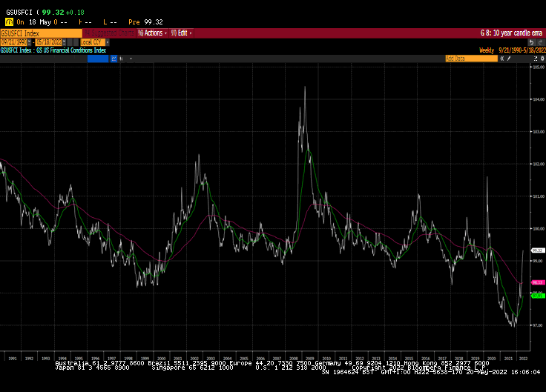The height and width of the screenshot is (392, 546).
Task: Open Suggested Charts
Action: (x=110, y=33)
